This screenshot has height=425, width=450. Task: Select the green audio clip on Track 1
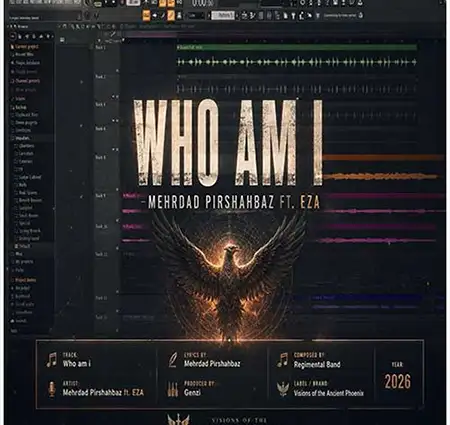(297, 47)
